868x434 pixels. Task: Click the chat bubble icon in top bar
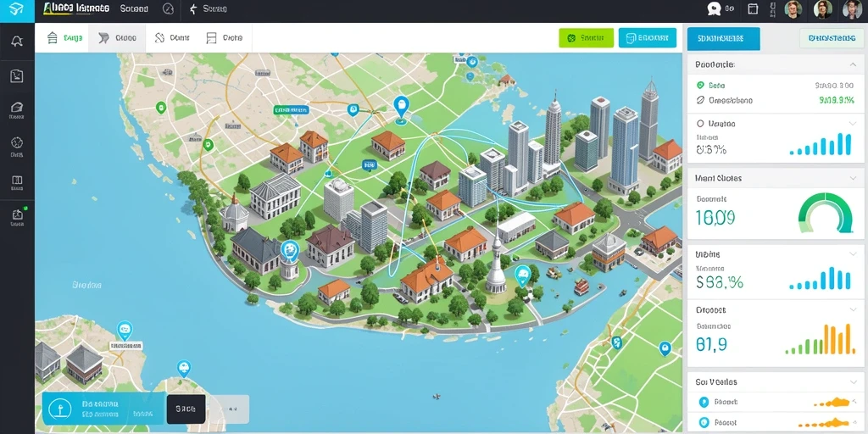pyautogui.click(x=714, y=8)
